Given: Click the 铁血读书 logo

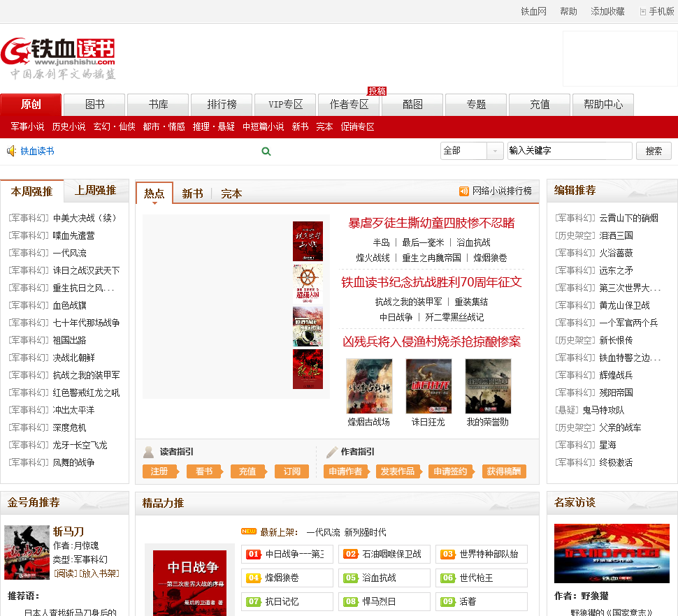Looking at the screenshot, I should point(59,58).
